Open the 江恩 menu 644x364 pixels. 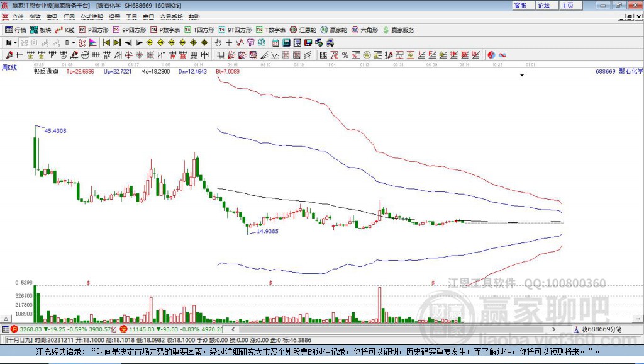click(x=69, y=17)
